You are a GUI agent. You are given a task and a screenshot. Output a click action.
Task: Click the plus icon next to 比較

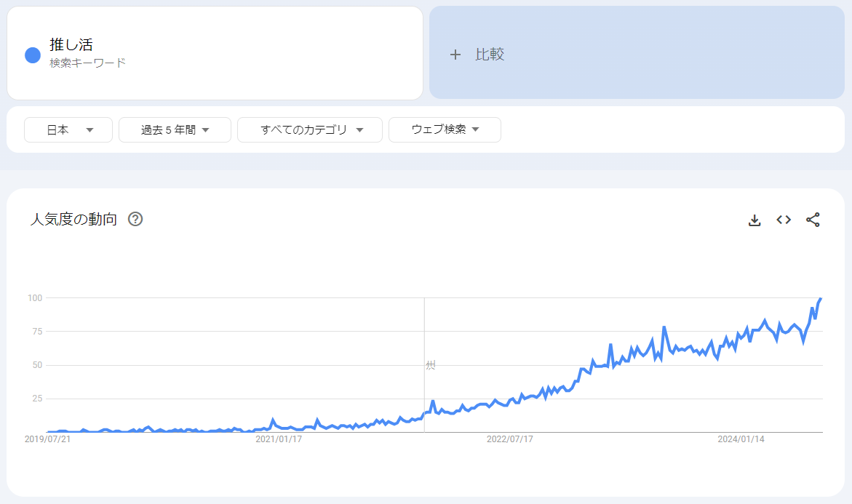click(455, 55)
